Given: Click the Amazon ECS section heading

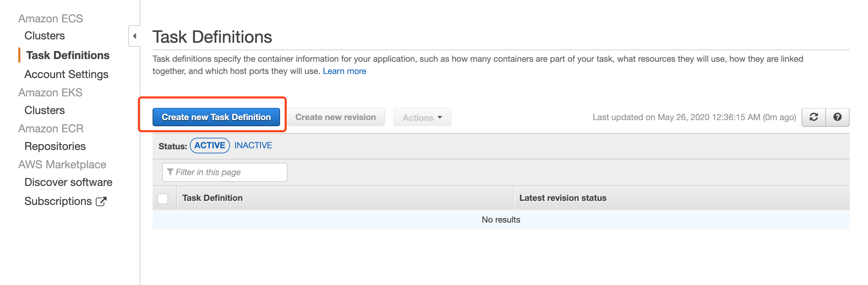Looking at the screenshot, I should [x=51, y=19].
